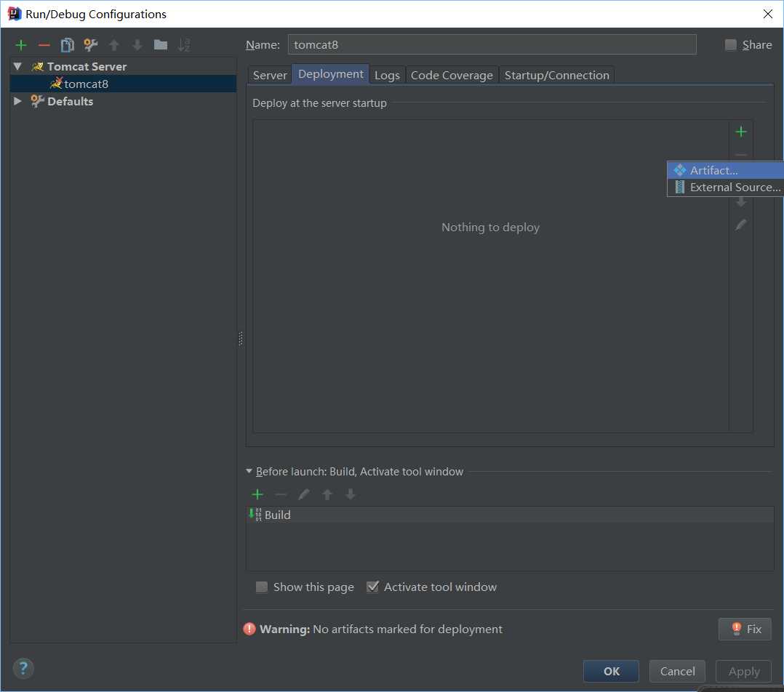Click the splitter handle between panels
784x692 pixels.
[241, 338]
